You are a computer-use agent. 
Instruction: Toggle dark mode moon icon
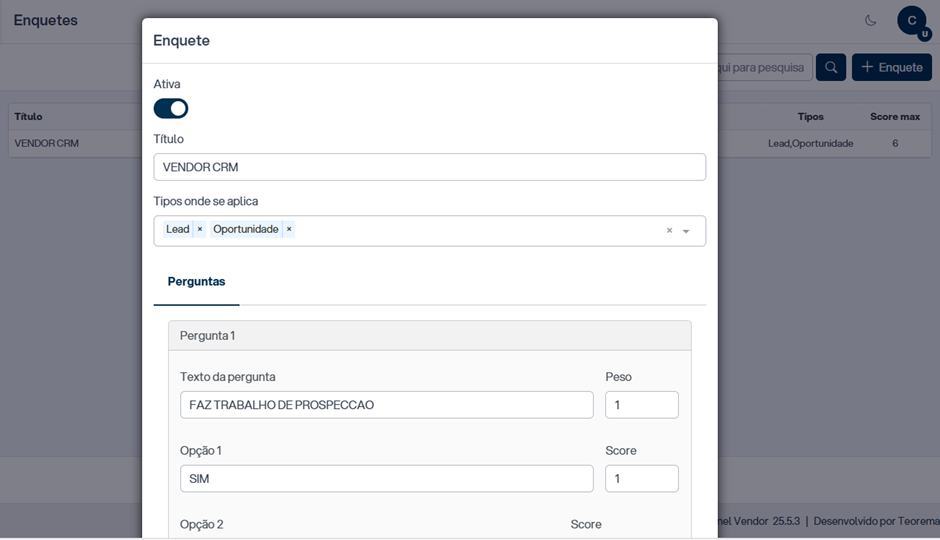click(870, 20)
